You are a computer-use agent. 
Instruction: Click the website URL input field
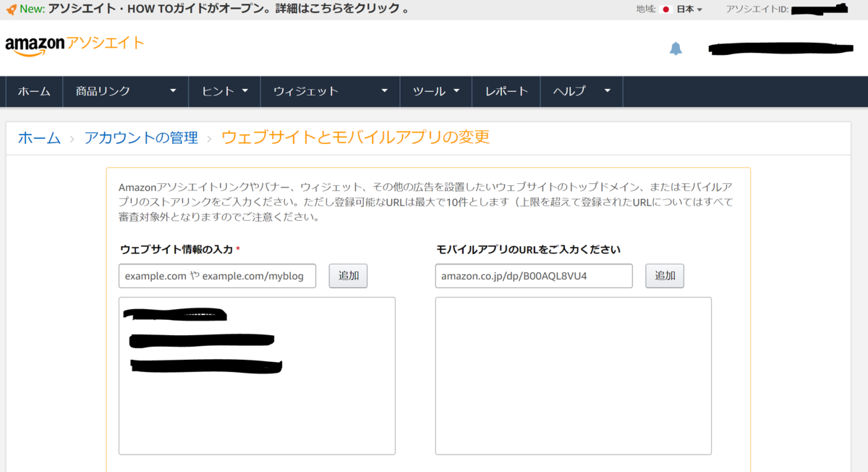point(217,276)
